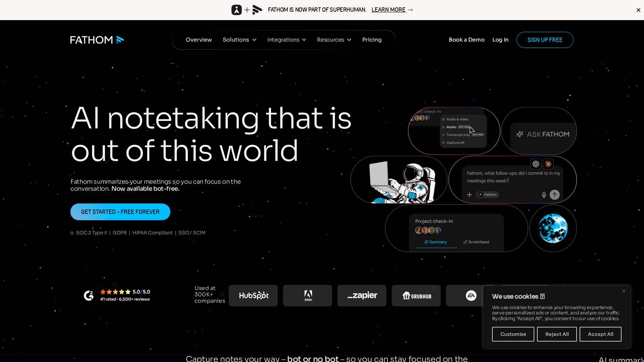The width and height of the screenshot is (644, 362).
Task: Click the "SSO / SCIM" text
Action: 192,233
